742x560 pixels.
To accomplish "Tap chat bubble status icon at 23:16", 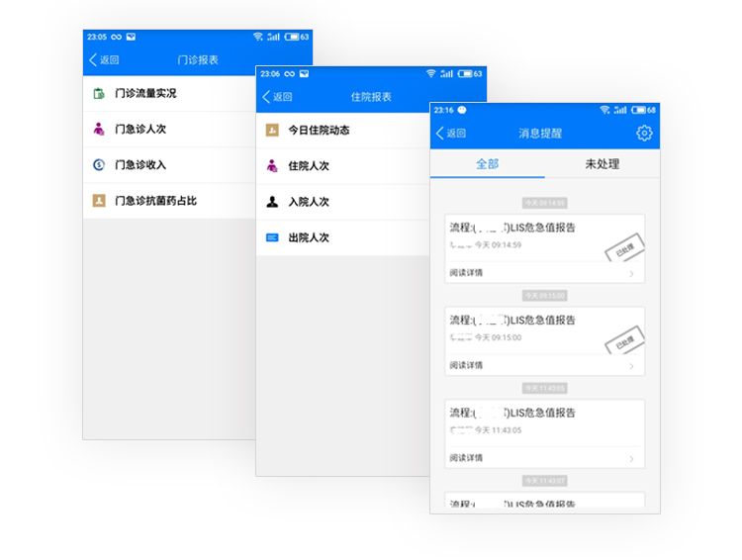I will (x=462, y=110).
